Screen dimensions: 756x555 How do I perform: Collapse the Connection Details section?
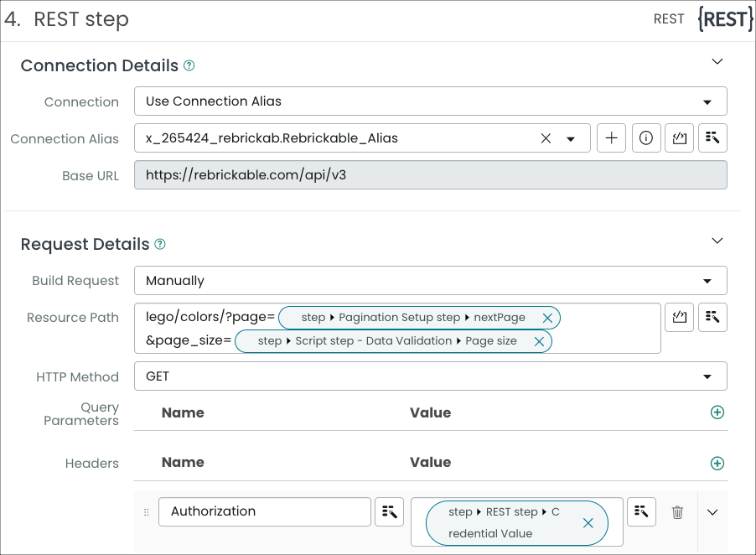(x=717, y=61)
